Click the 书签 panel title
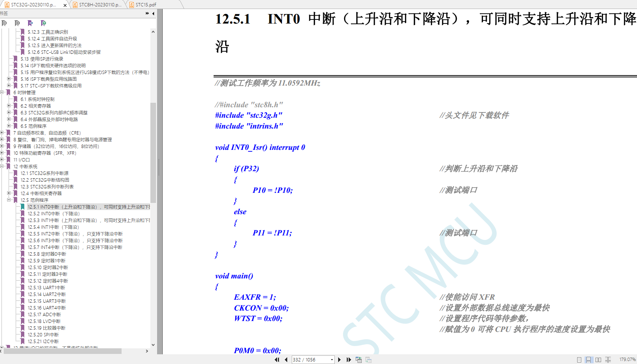The image size is (637, 364). pos(4,13)
